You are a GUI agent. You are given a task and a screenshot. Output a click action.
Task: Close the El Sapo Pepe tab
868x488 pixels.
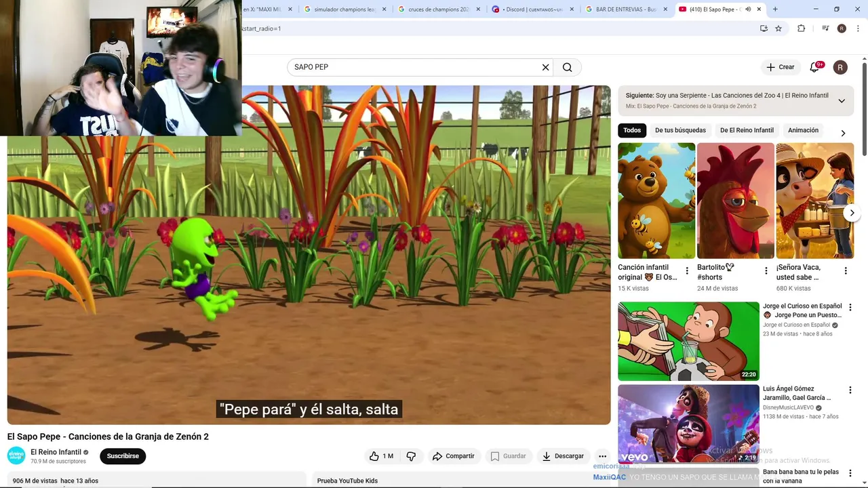[x=759, y=9]
